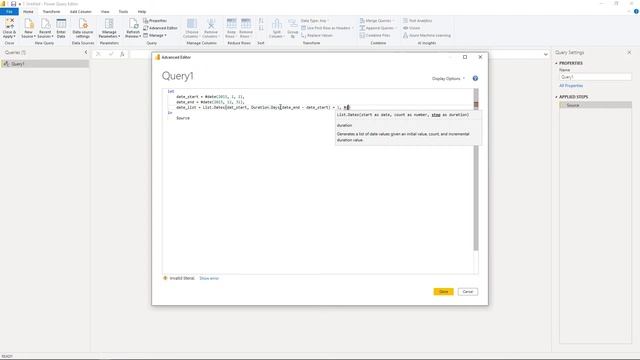Open Recent Sources in the ribbon
This screenshot has width=640, height=360.
coord(45,28)
